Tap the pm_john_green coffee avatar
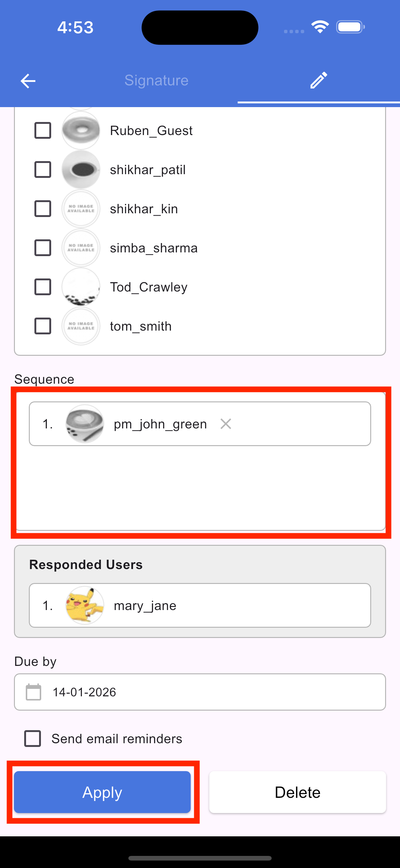 tap(85, 424)
